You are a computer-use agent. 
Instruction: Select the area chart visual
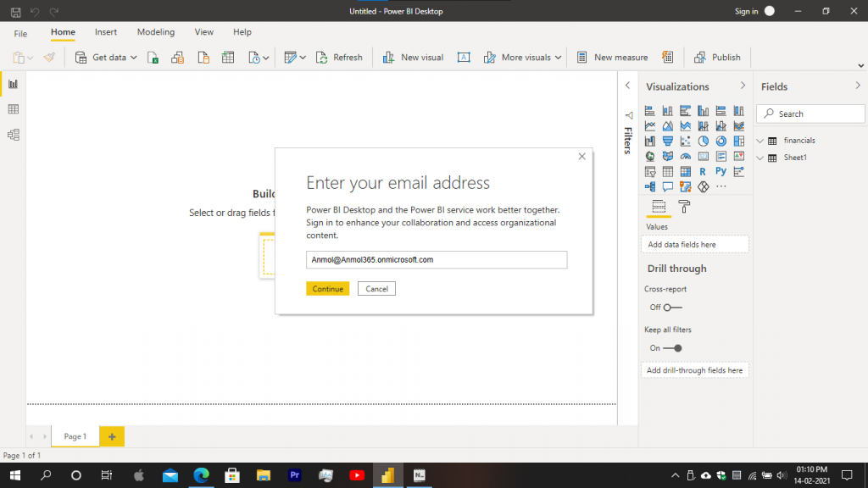tap(668, 126)
